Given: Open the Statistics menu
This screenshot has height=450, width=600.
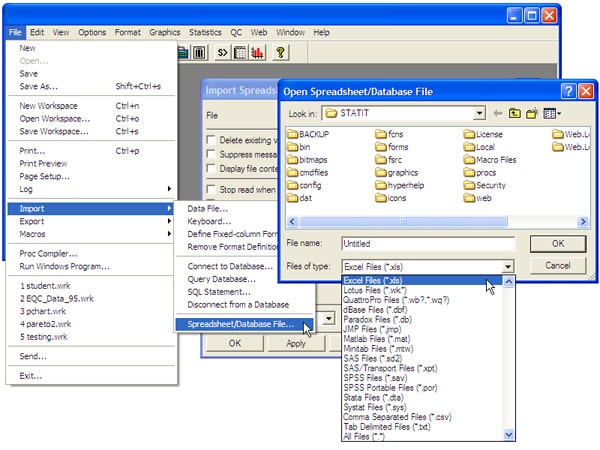Looking at the screenshot, I should pyautogui.click(x=205, y=32).
